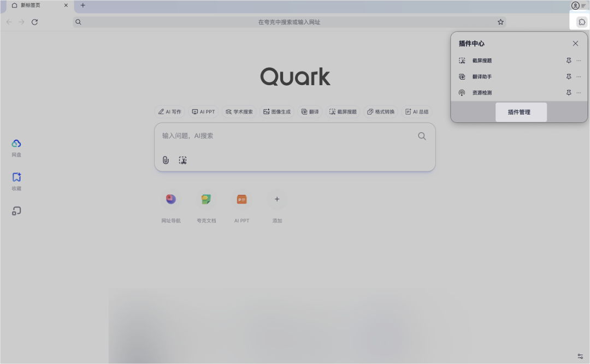
Task: Open 格式转换 tool
Action: 381,112
